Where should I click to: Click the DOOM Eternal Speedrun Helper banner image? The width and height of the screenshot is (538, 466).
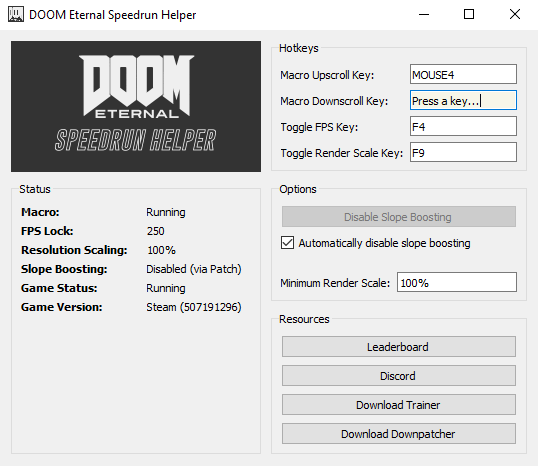(136, 106)
